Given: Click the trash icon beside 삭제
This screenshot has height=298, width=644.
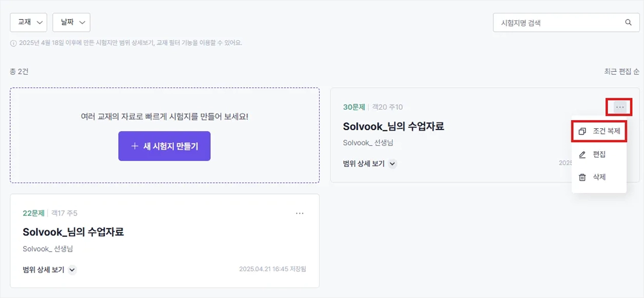Looking at the screenshot, I should point(582,177).
